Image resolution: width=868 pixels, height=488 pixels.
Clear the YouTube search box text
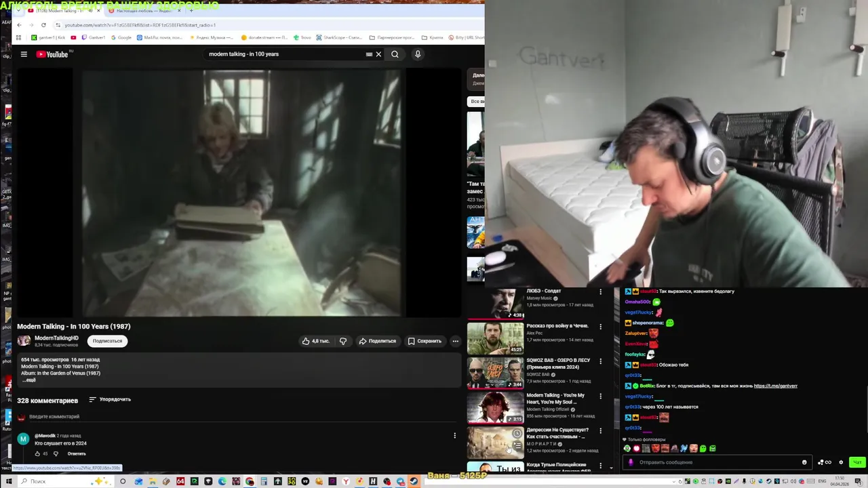pyautogui.click(x=378, y=54)
